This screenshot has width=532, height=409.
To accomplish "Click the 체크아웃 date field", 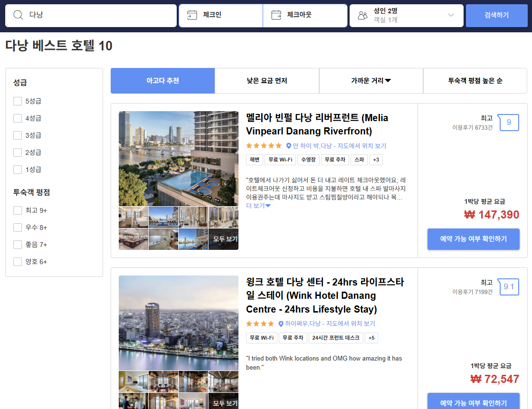I will point(305,16).
